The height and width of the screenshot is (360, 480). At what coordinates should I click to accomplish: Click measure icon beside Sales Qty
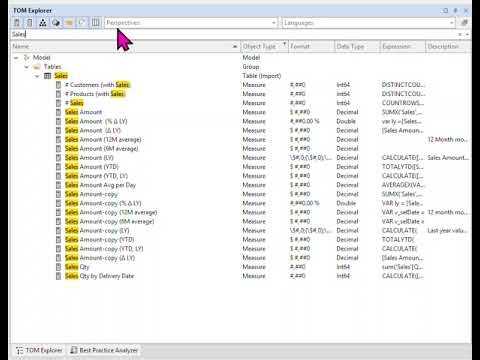pos(58,267)
